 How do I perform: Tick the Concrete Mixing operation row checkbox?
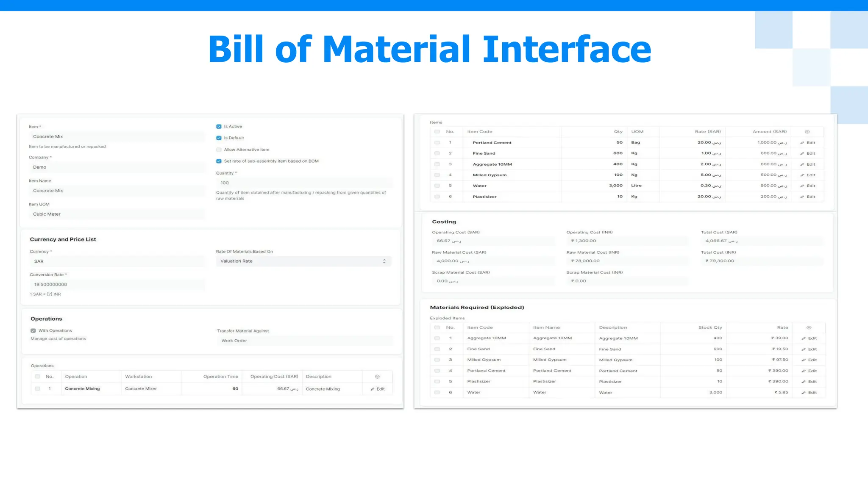(x=38, y=389)
